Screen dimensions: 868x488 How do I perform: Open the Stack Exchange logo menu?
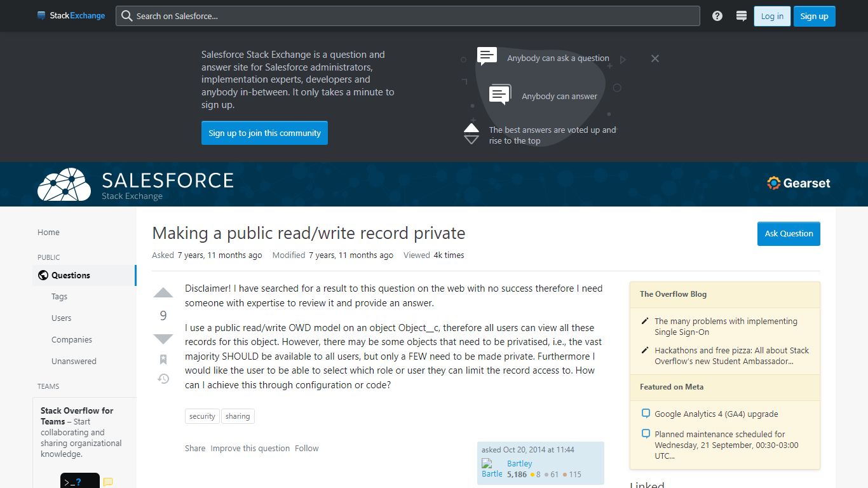click(x=71, y=16)
